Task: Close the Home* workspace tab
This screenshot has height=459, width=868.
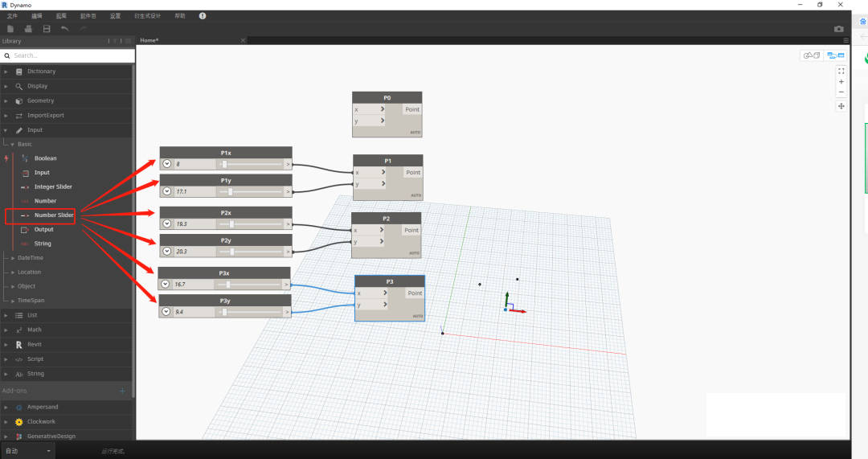Action: 243,40
